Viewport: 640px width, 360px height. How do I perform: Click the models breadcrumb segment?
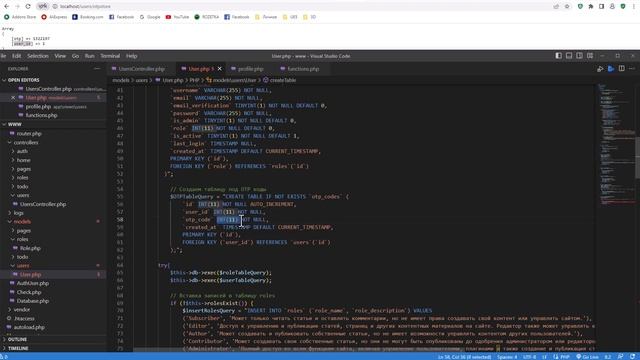(x=120, y=80)
